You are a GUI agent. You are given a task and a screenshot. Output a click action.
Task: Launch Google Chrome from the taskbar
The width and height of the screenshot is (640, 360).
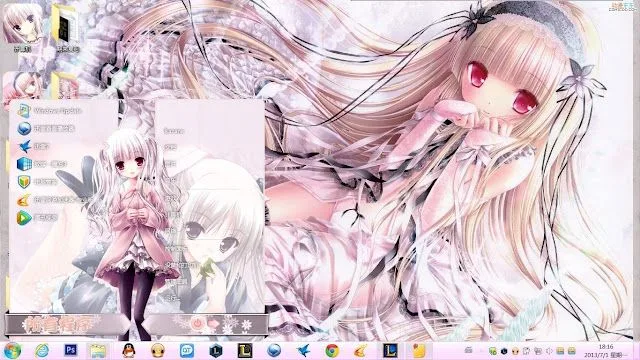332,351
